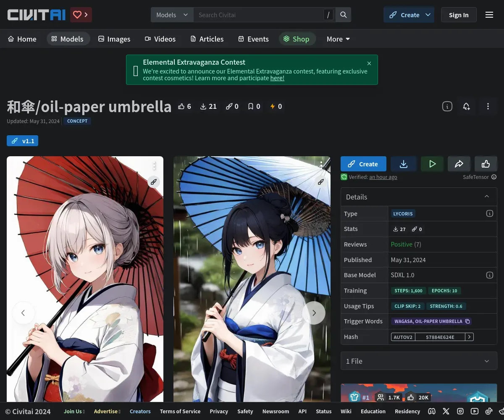
Task: Like the model with thumbs-up button
Action: (486, 164)
